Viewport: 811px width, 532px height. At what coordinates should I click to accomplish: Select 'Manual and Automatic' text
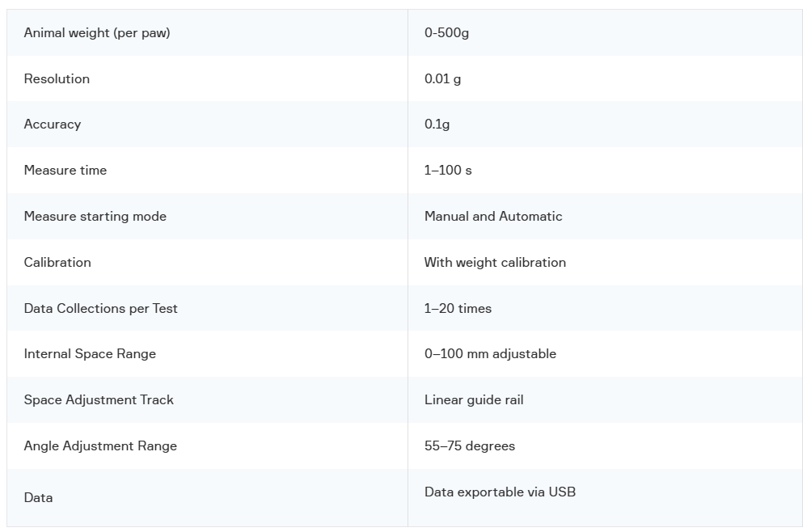tap(493, 216)
